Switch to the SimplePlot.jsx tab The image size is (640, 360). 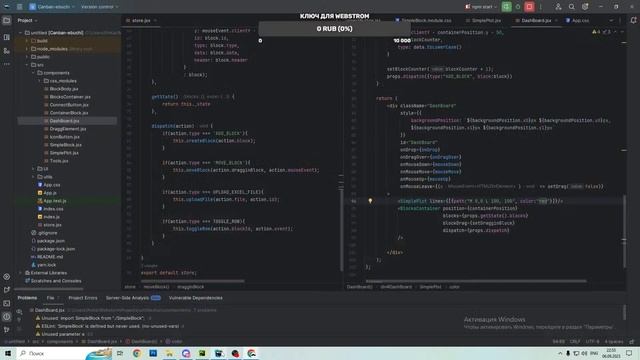pyautogui.click(x=483, y=20)
